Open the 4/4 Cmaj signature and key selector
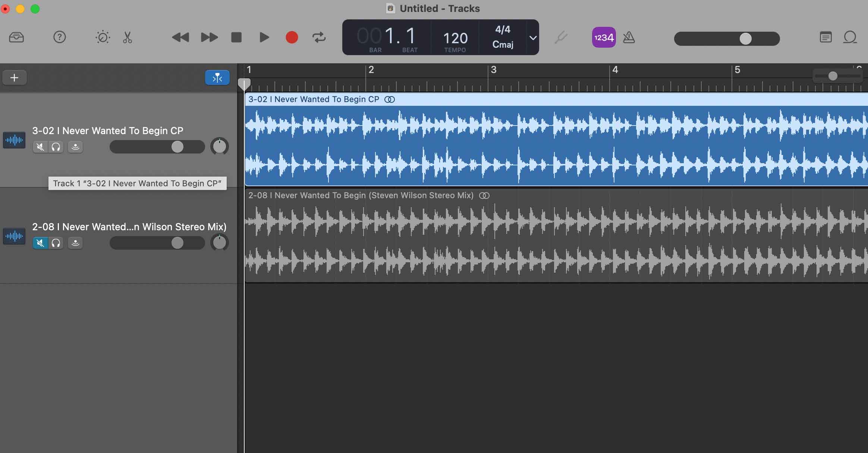 tap(503, 37)
